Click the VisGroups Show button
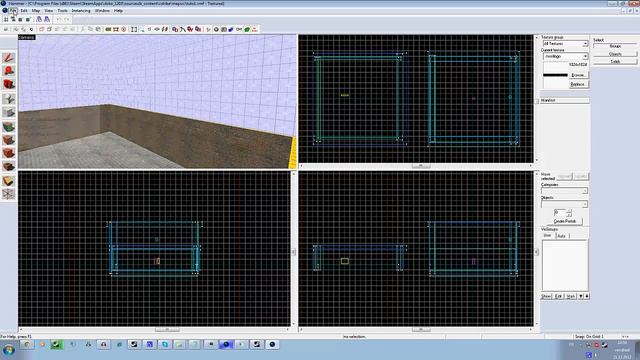The image size is (640, 360). click(x=546, y=296)
